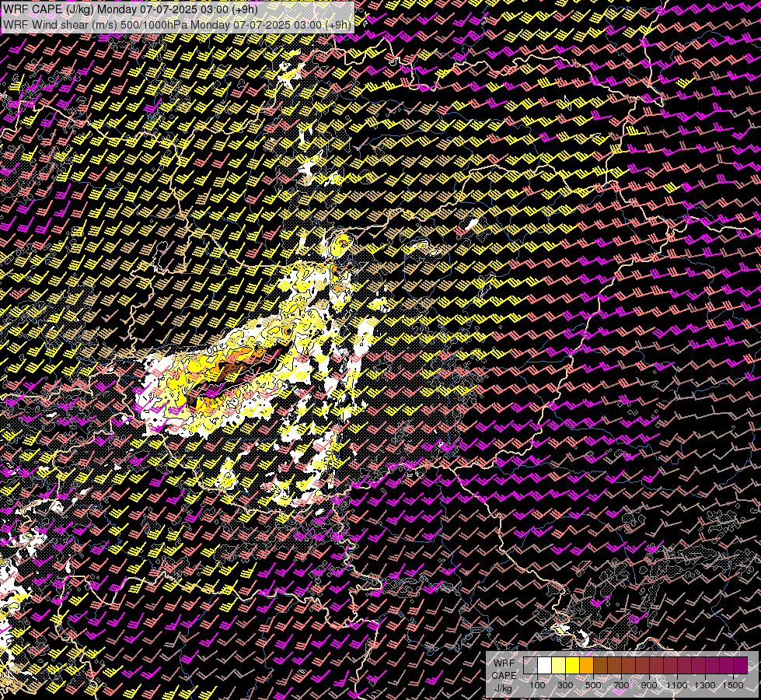Click the legend label '300'
The image size is (761, 700).
565,685
